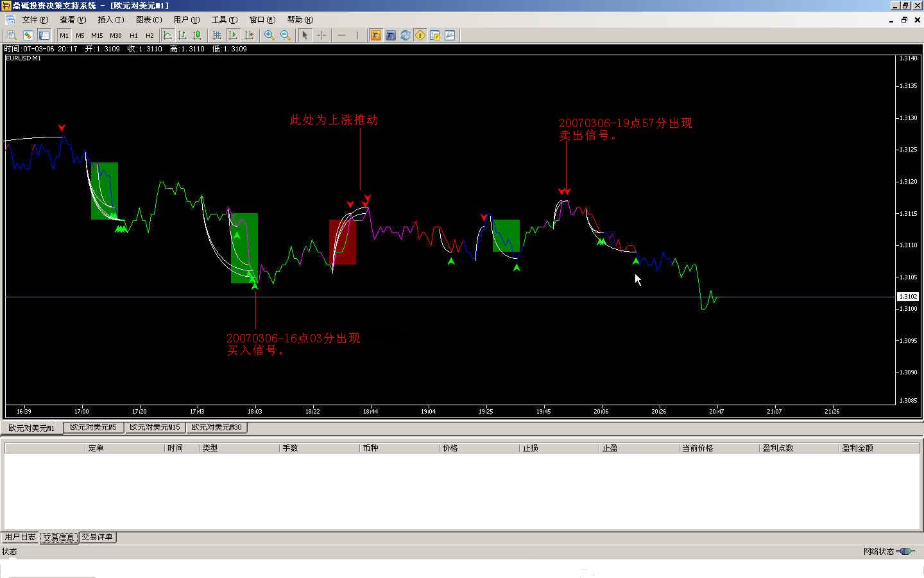
Task: Zoom in on the chart
Action: [269, 35]
